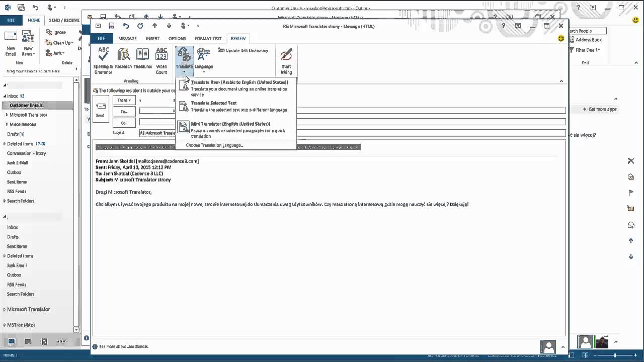The width and height of the screenshot is (644, 362).
Task: Click Ignore in Outlook Delete group
Action: (x=55, y=32)
